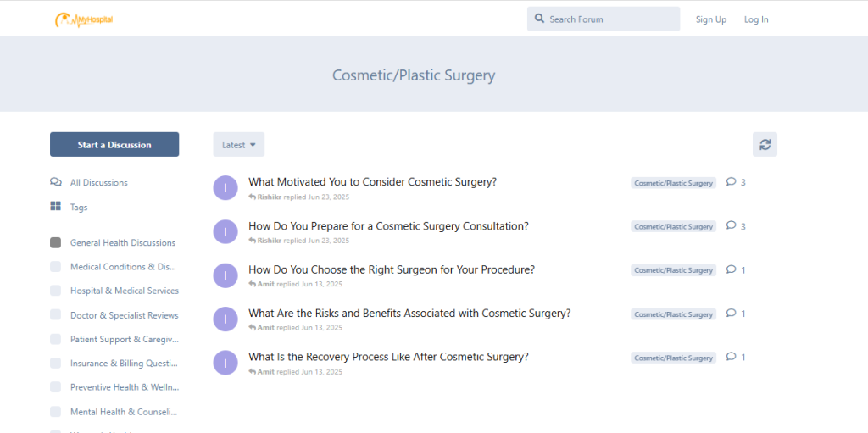Viewport: 868px width, 433px height.
Task: Open 'How Do You Choose the Right Surgeon' thread
Action: pos(391,270)
